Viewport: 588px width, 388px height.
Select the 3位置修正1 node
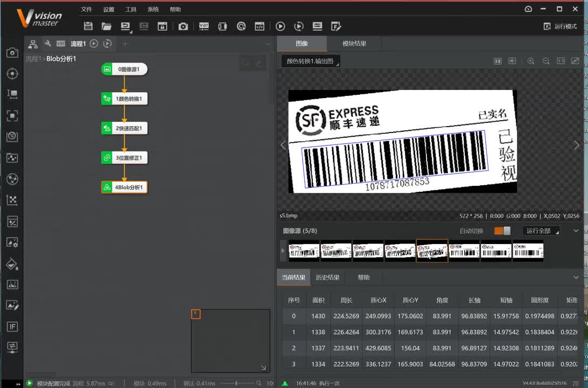tap(124, 157)
